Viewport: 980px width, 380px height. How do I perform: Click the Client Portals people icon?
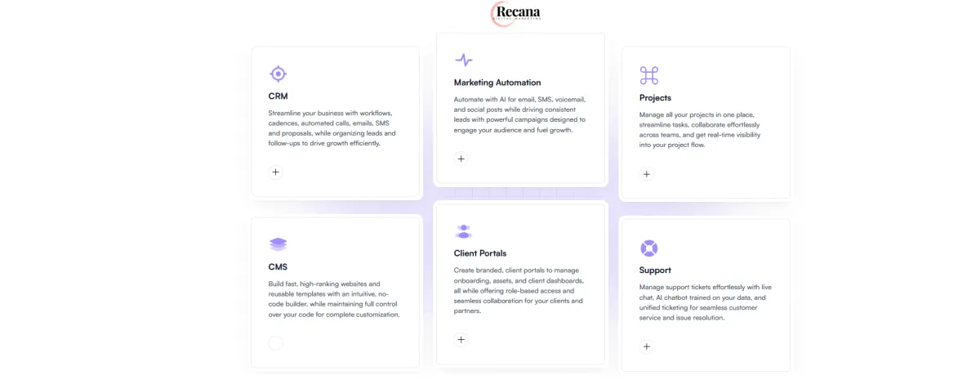point(463,231)
